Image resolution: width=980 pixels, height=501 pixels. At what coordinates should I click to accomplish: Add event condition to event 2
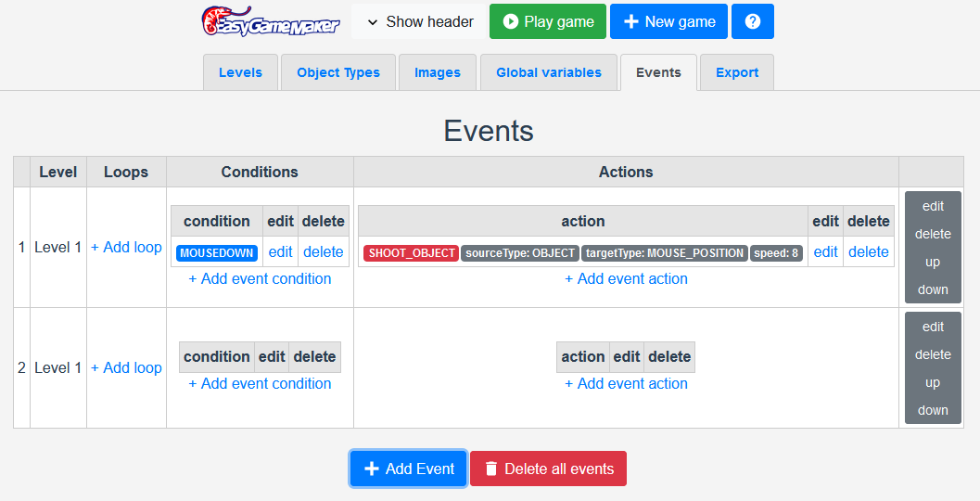pyautogui.click(x=260, y=383)
